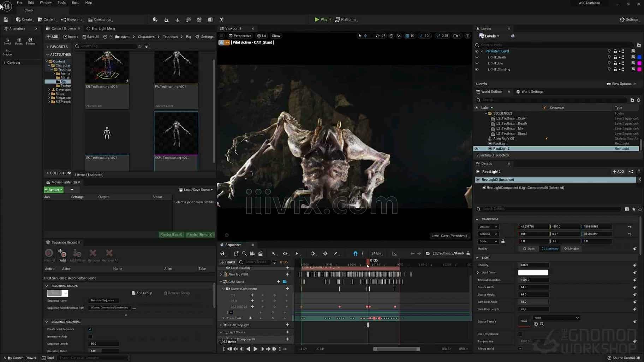Toggle sequencer snapping magnet icon
The height and width of the screenshot is (362, 644).
355,254
